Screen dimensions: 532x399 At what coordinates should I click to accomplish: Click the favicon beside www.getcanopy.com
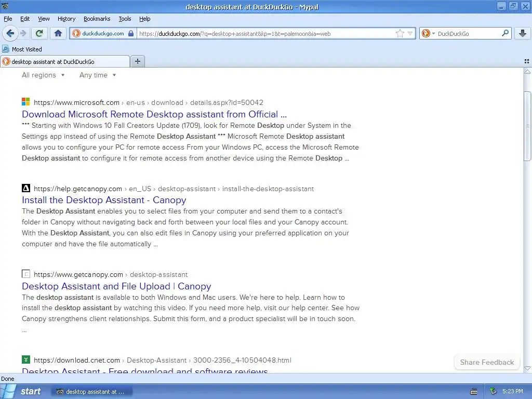pyautogui.click(x=26, y=274)
